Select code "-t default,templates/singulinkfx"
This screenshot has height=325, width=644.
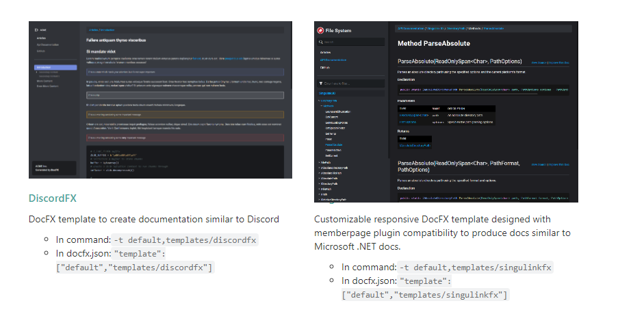(x=475, y=268)
